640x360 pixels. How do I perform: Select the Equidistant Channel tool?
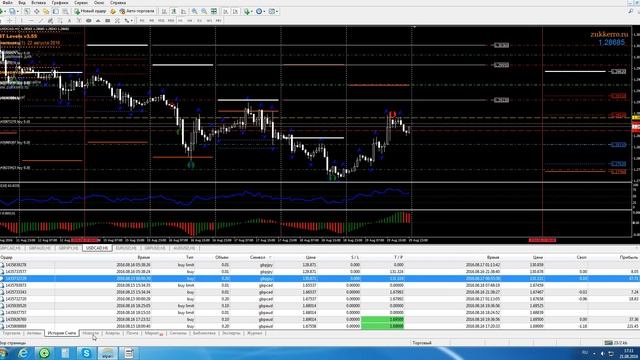[50, 20]
